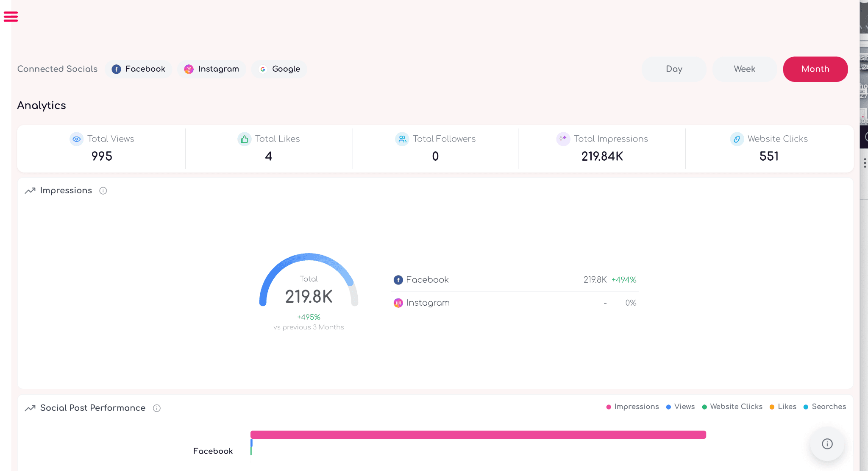Click the +495% change text

coord(309,317)
